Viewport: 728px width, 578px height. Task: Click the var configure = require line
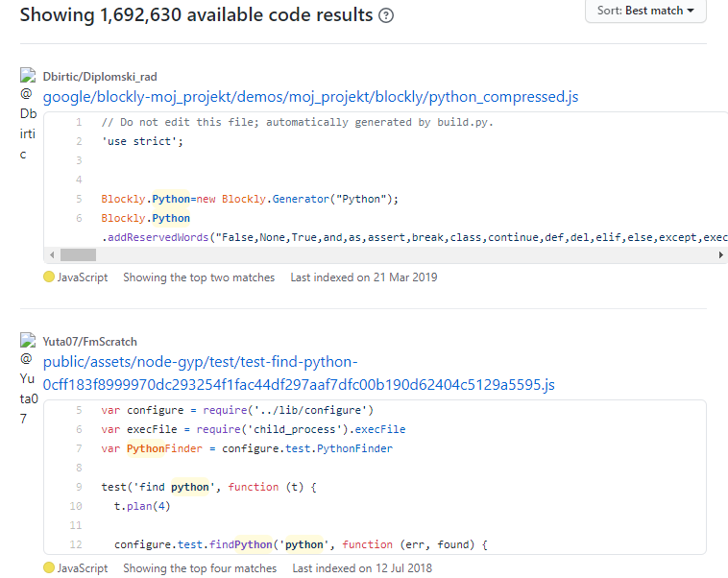tap(237, 410)
